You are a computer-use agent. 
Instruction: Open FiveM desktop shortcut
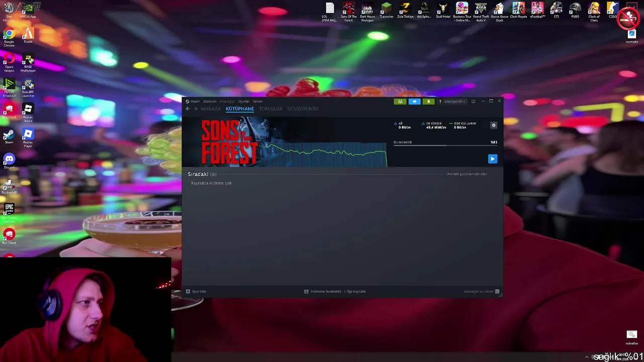28,36
